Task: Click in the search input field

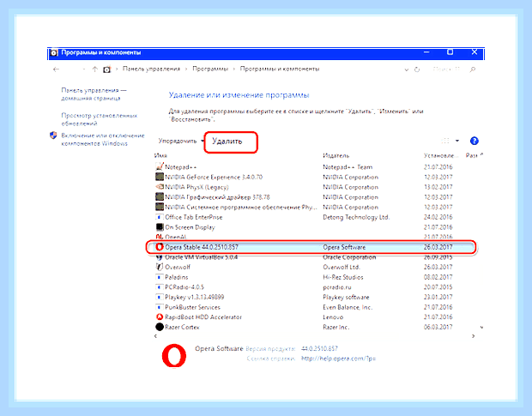Action: (445, 69)
